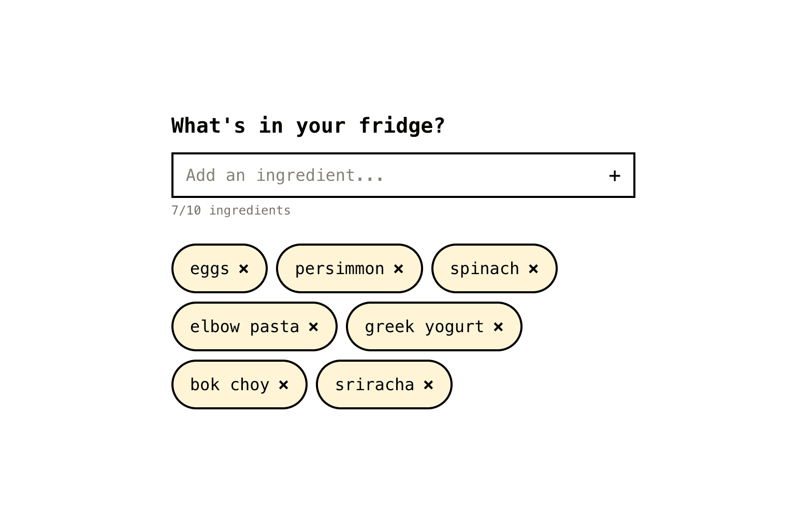The width and height of the screenshot is (812, 513).
Task: Click the bok choy pill
Action: (229, 384)
